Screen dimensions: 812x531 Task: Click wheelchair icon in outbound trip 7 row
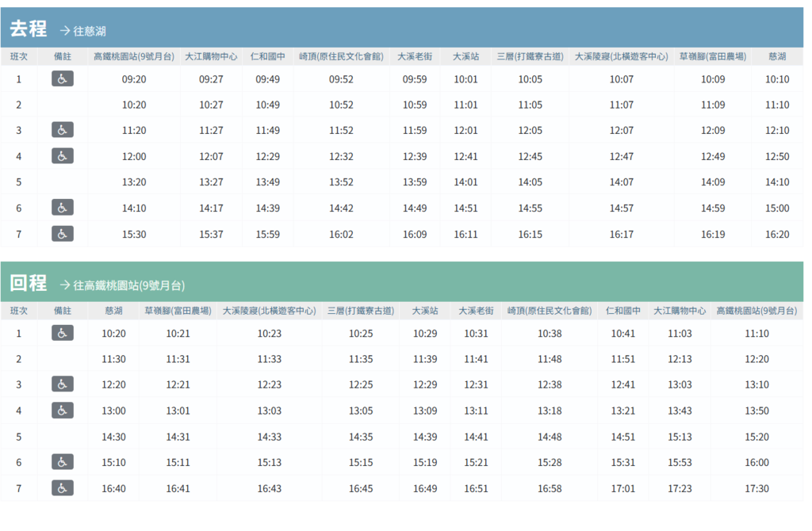pos(62,234)
